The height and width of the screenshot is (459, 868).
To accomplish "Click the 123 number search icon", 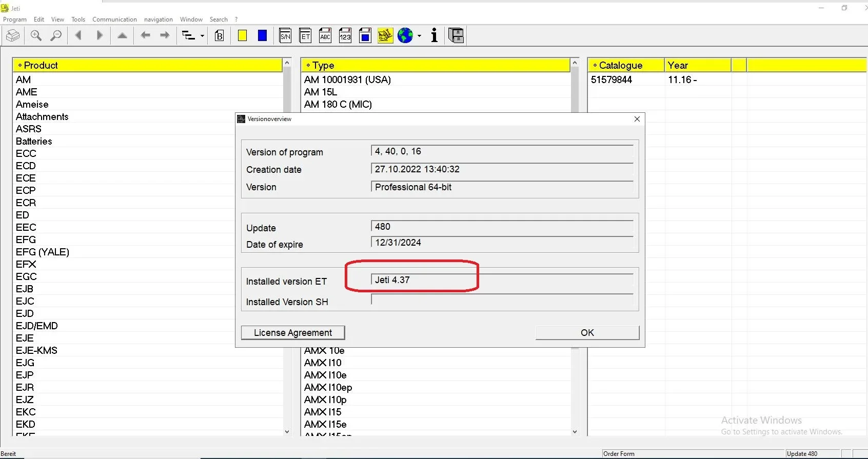I will pos(345,35).
